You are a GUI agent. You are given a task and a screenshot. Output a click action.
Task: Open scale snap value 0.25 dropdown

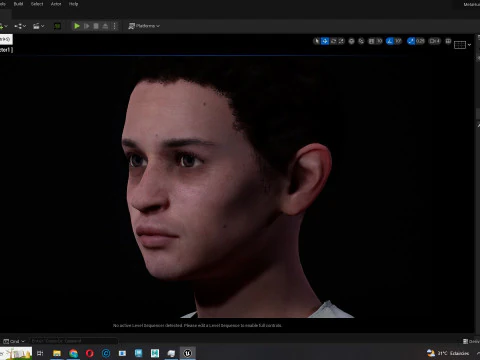coord(420,41)
